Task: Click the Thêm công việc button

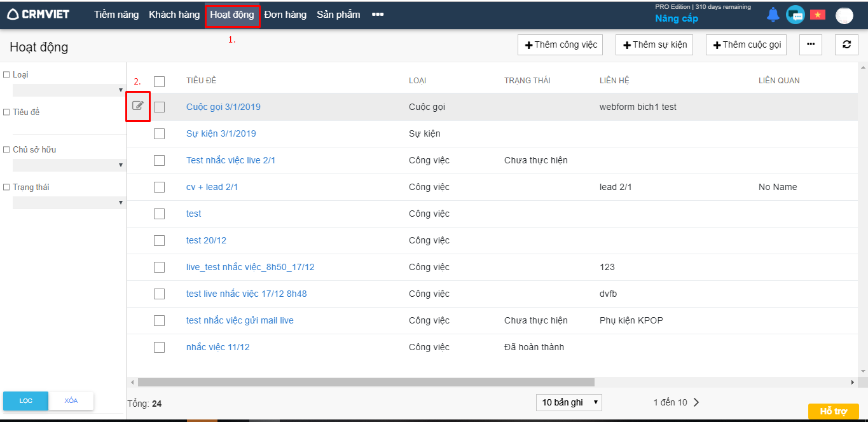Action: tap(561, 44)
